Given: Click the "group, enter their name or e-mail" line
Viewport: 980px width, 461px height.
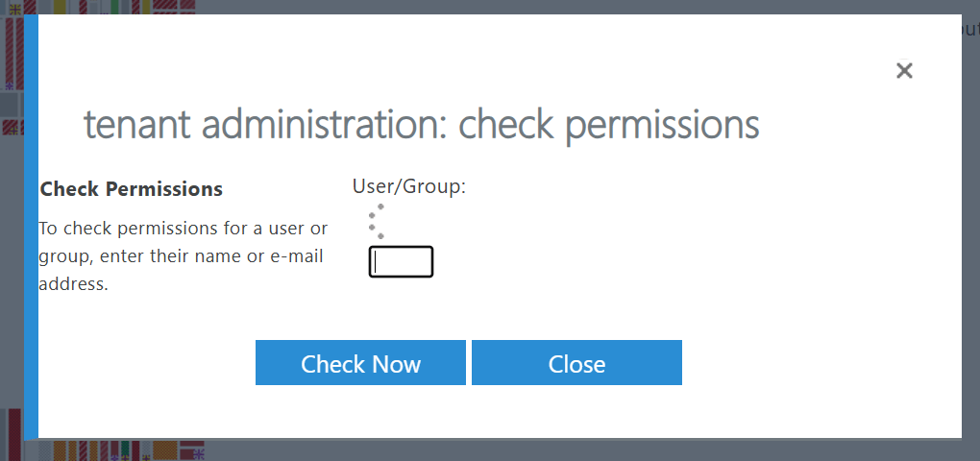Looking at the screenshot, I should tap(181, 256).
